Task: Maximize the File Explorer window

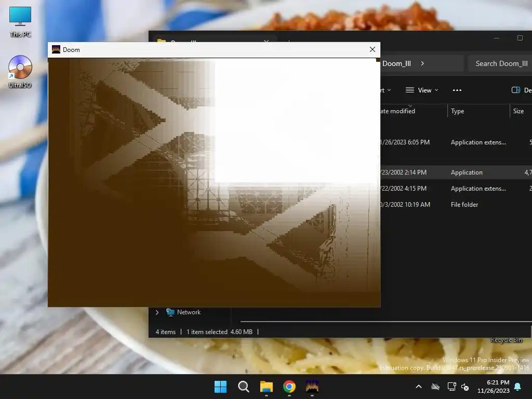Action: [x=520, y=38]
